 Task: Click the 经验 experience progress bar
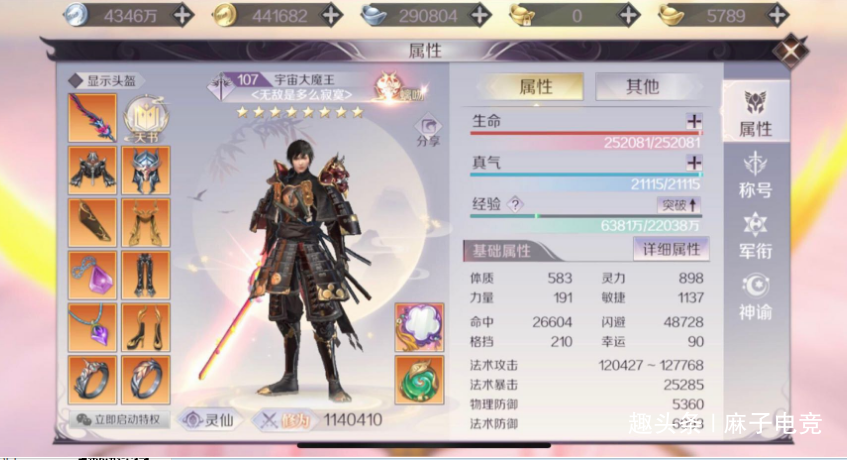[586, 216]
